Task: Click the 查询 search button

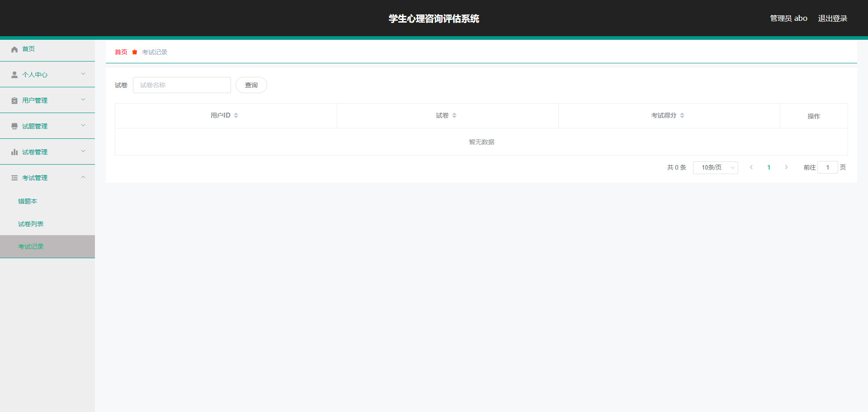Action: coord(251,85)
